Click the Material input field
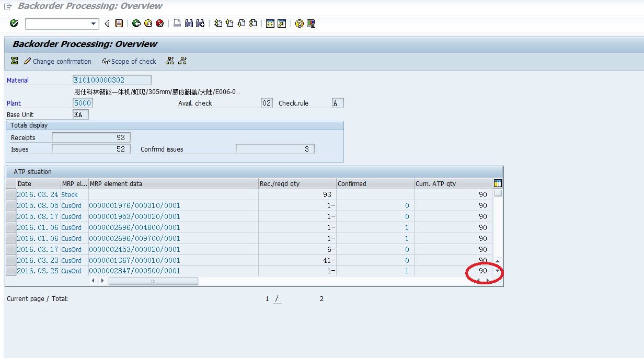644x358 pixels. (x=112, y=80)
